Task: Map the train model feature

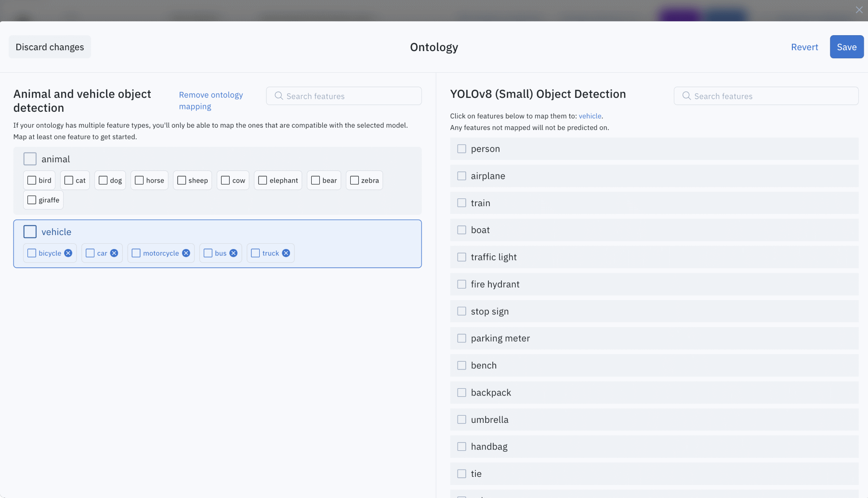Action: pyautogui.click(x=654, y=203)
